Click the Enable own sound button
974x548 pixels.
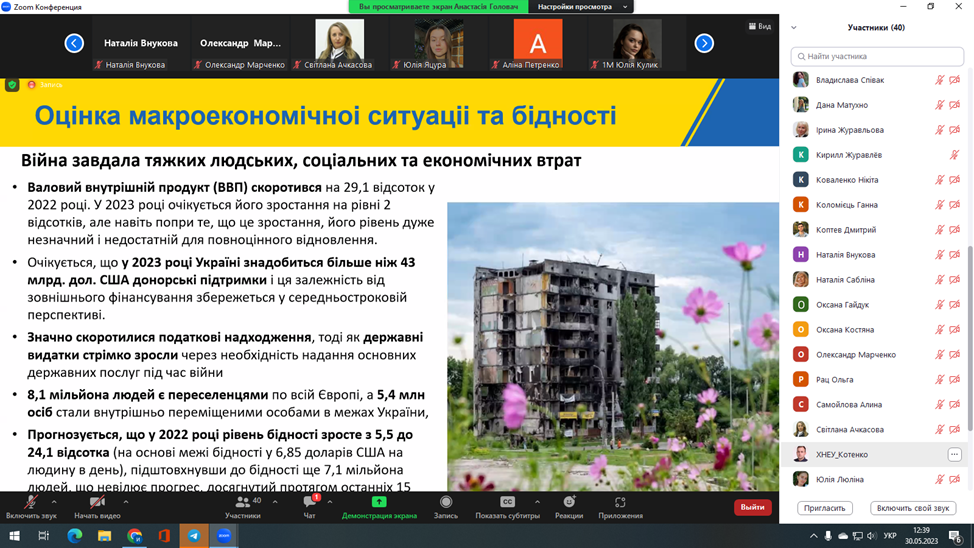(x=912, y=508)
